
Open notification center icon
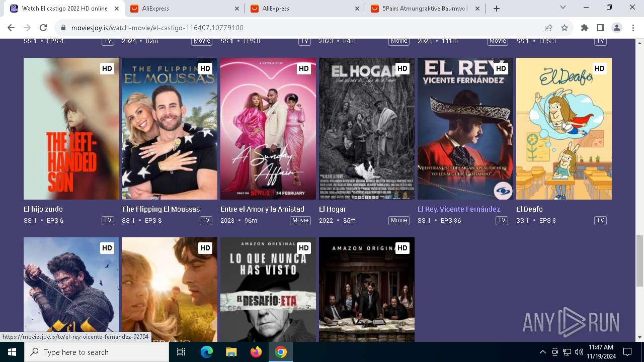627,352
